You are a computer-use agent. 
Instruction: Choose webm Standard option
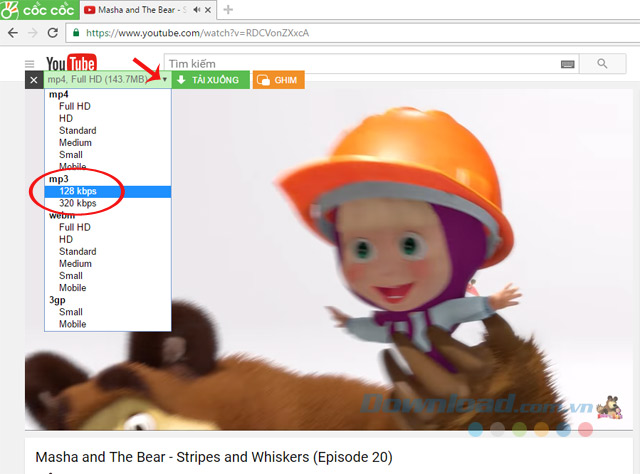click(x=108, y=251)
